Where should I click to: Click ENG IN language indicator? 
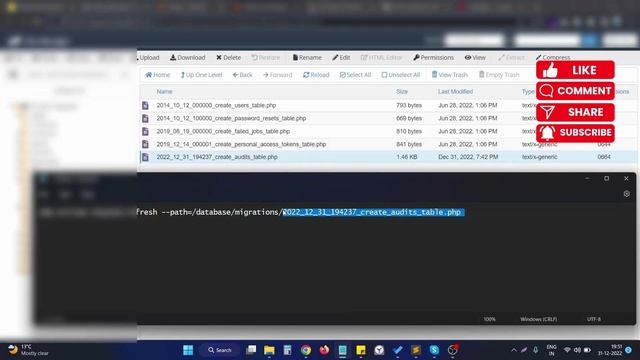[551, 350]
